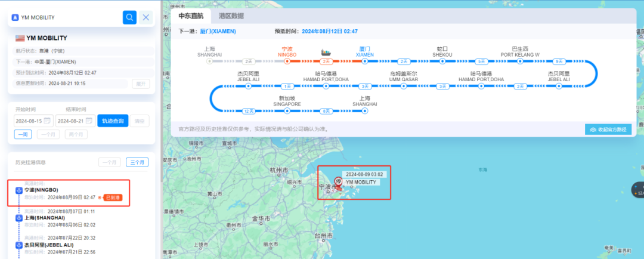This screenshot has width=644, height=259.
Task: Click the 航行状态 row showing 靠港（宁波）
Action: click(x=82, y=51)
